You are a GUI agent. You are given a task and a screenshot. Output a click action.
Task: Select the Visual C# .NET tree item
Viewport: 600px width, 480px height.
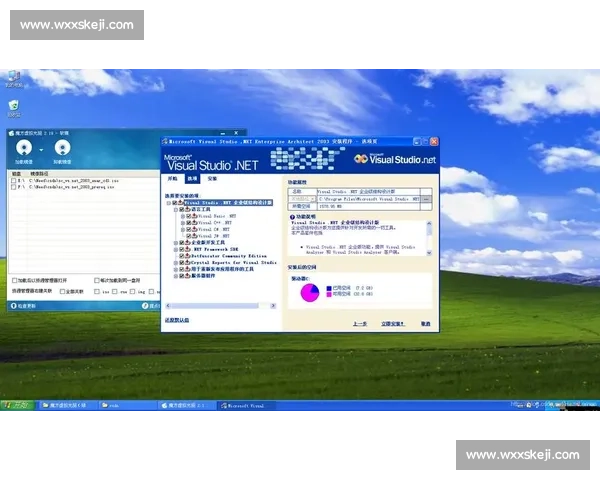coord(214,229)
